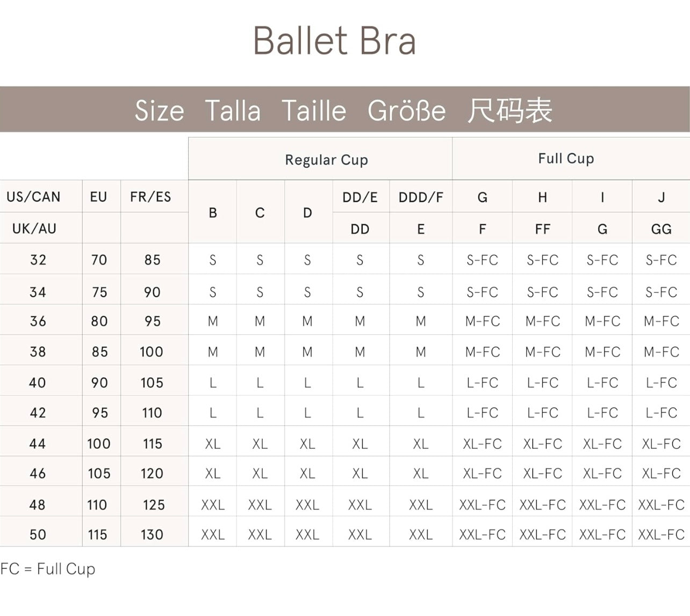
Task: Click the DD/E cup header
Action: tap(360, 197)
